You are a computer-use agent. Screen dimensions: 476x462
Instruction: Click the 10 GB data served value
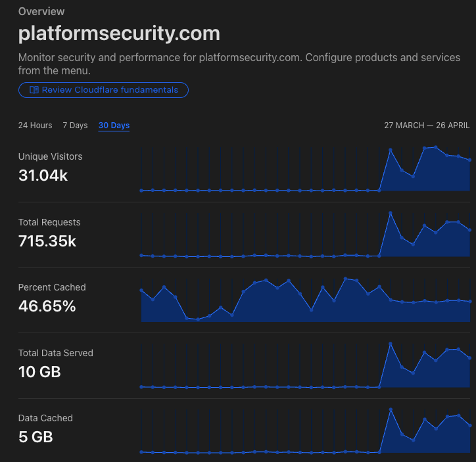[39, 372]
